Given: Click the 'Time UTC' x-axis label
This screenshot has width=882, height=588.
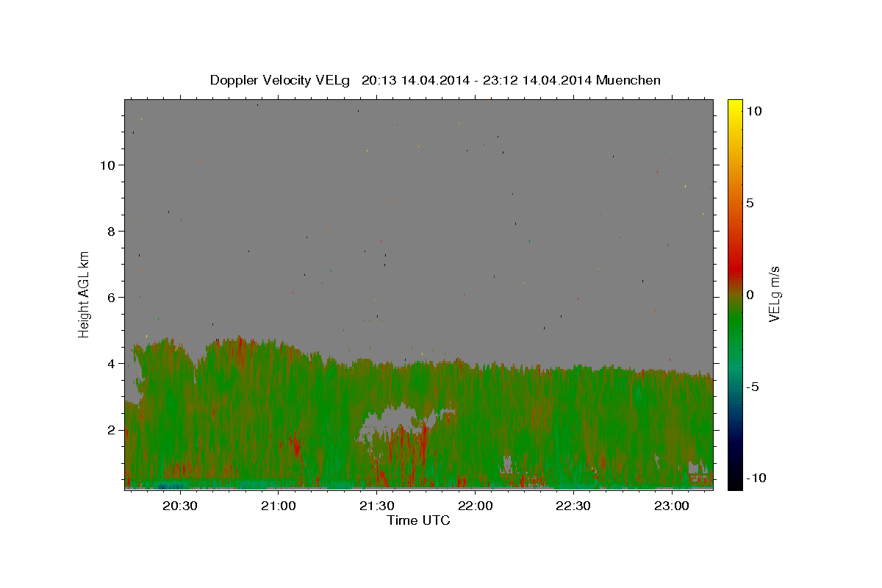Looking at the screenshot, I should pyautogui.click(x=418, y=520).
